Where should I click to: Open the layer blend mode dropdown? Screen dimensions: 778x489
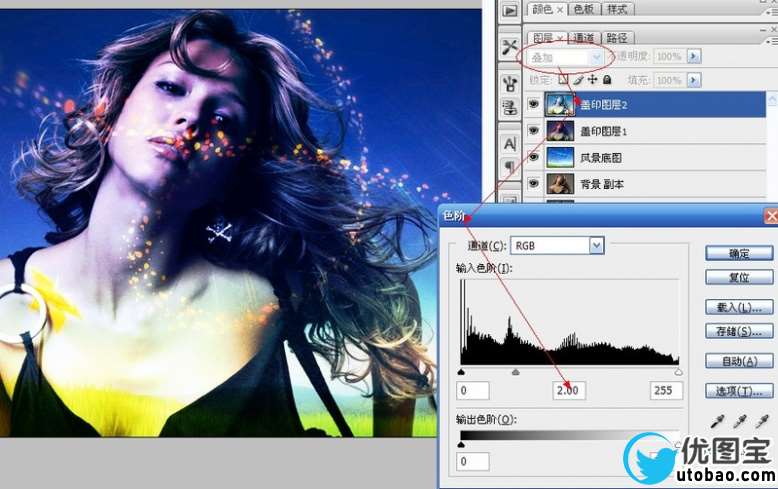(x=597, y=57)
